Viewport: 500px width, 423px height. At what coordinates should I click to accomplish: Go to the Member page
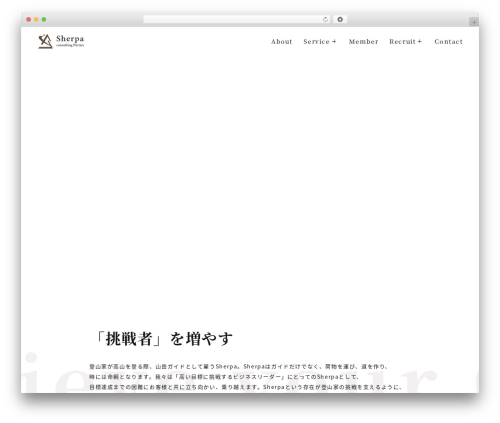363,42
